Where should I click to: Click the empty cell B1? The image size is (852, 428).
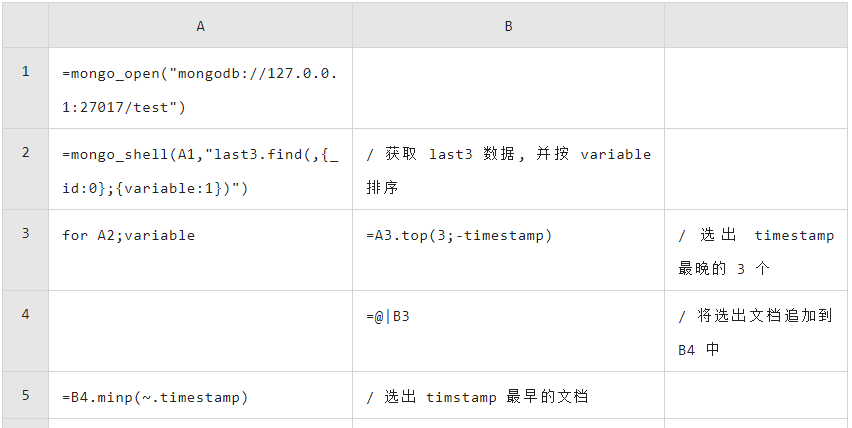click(508, 88)
